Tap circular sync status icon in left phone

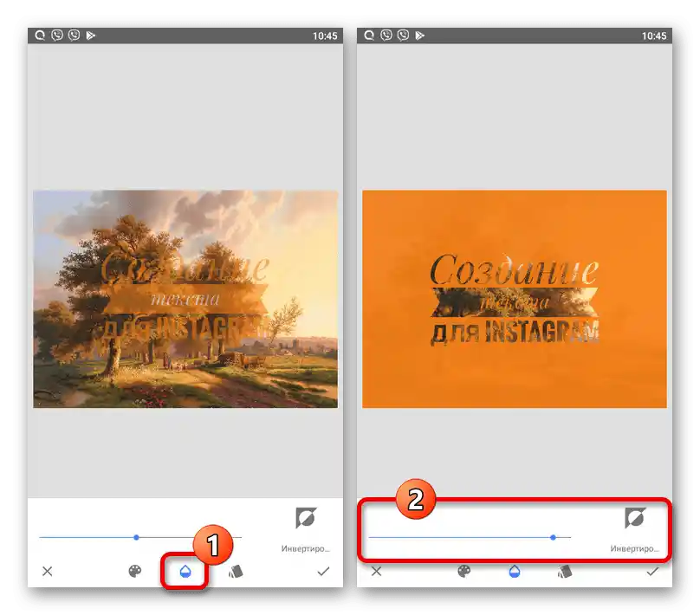pyautogui.click(x=40, y=36)
